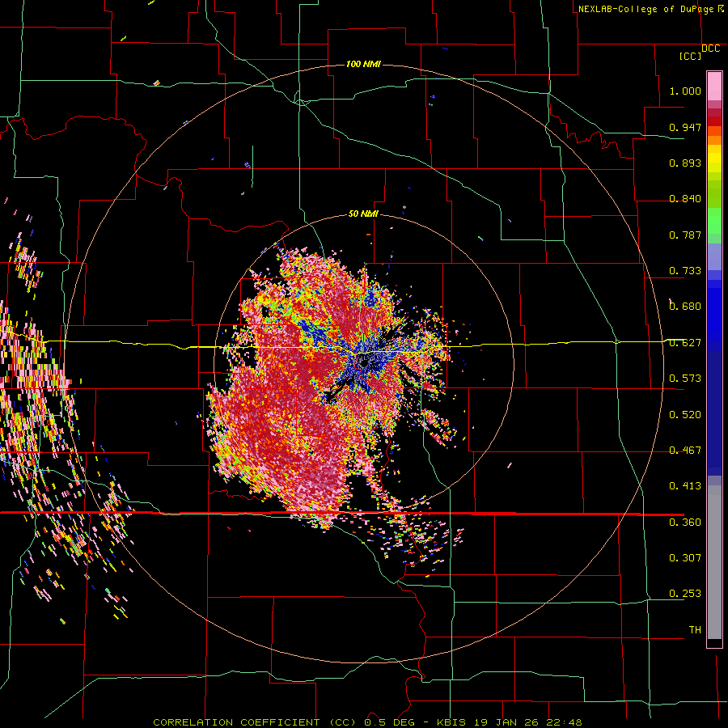
Task: Click the 0.733 scale value
Action: pyautogui.click(x=685, y=271)
